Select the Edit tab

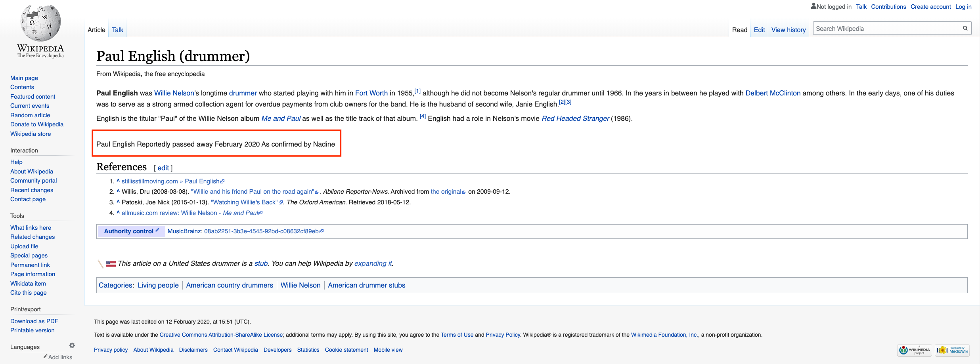pos(759,30)
